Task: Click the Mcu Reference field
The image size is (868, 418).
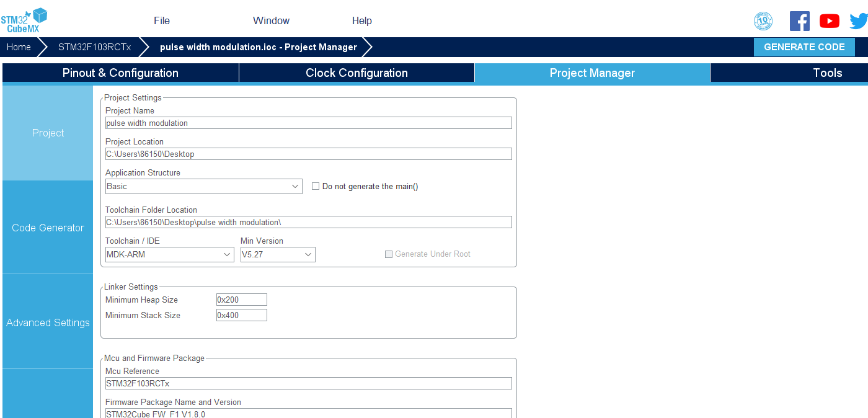Action: pos(309,383)
